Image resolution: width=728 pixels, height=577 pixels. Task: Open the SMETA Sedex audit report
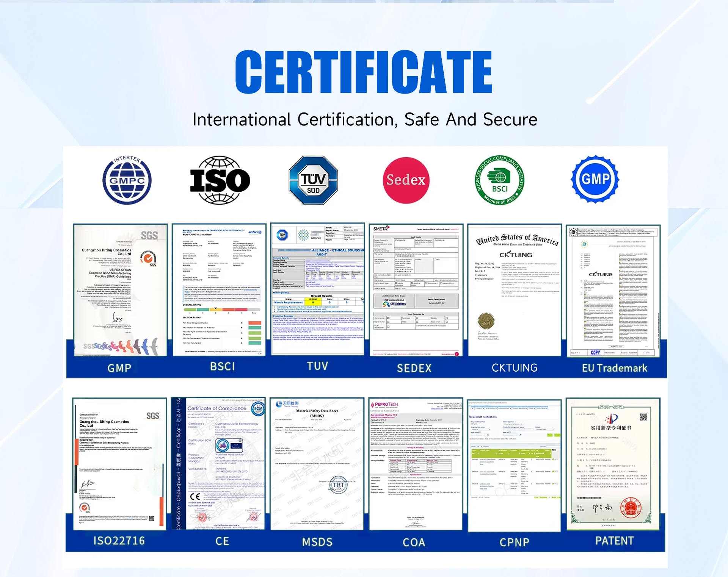click(416, 290)
